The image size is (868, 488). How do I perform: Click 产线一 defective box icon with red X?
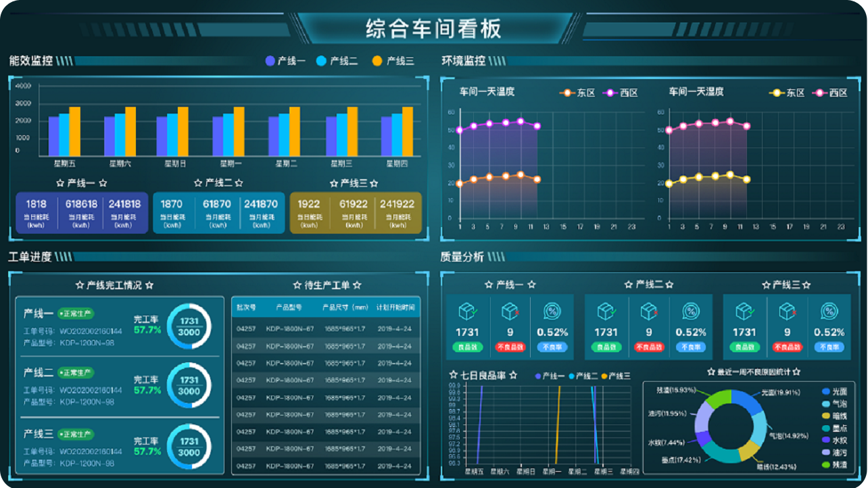[x=510, y=312]
